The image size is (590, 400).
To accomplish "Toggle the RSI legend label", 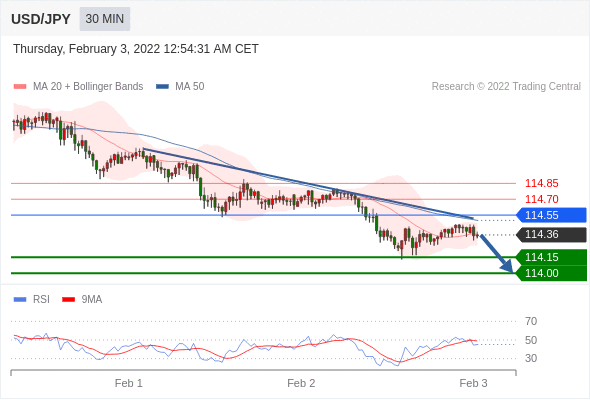I will 41,300.
